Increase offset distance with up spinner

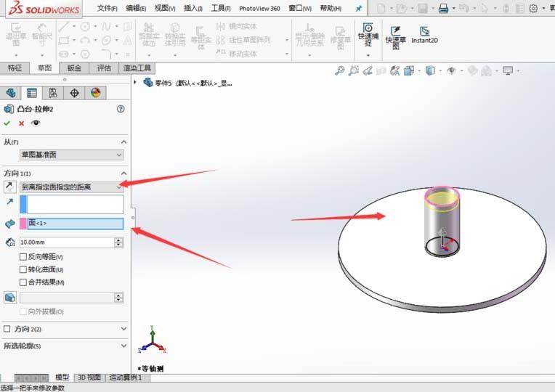coord(118,240)
